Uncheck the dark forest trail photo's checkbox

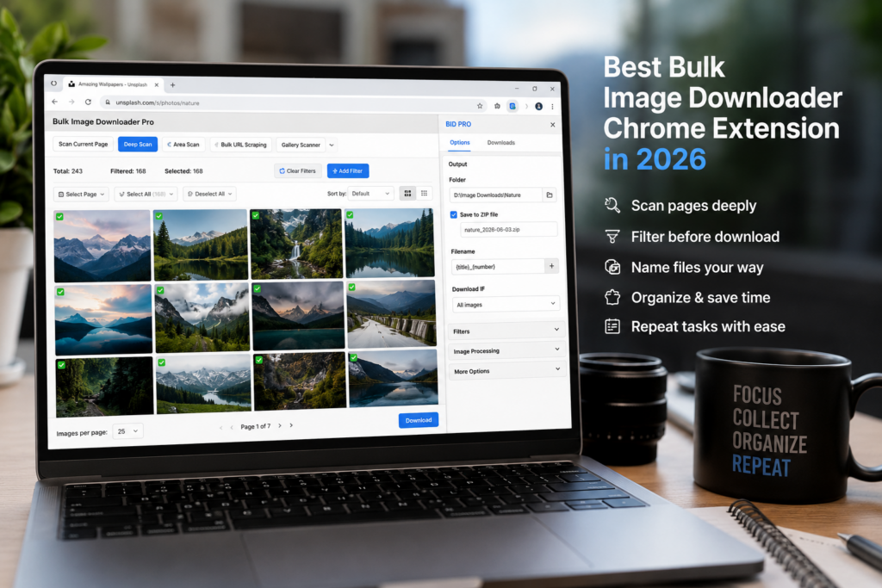[x=61, y=364]
